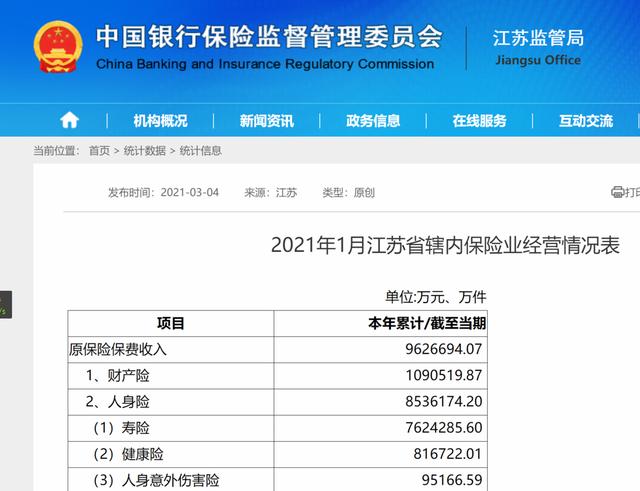Click value 7624285.60

444,428
